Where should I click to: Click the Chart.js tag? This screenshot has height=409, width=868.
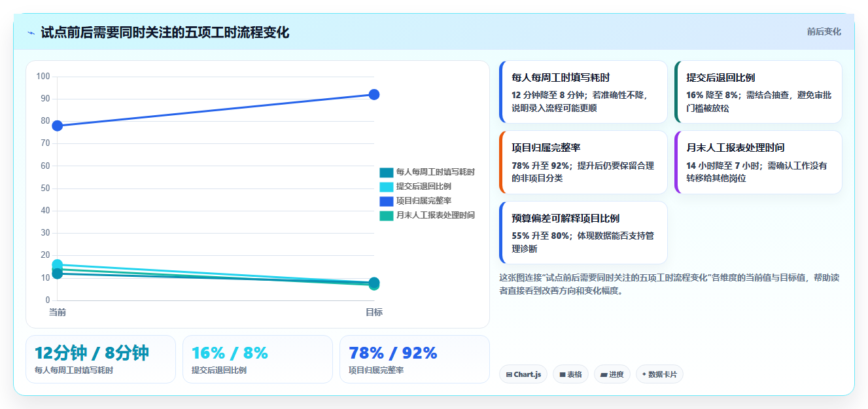tap(523, 374)
